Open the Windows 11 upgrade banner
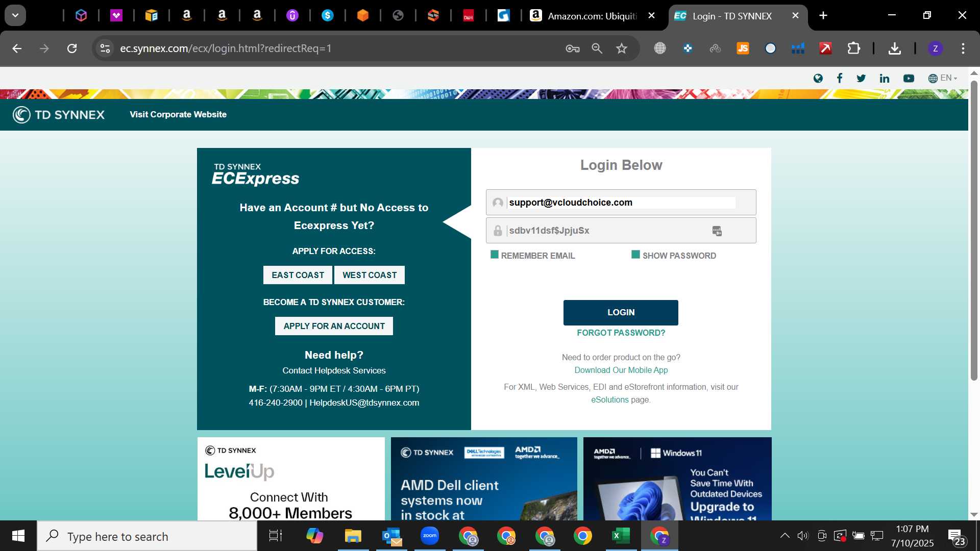Image resolution: width=980 pixels, height=551 pixels. [x=677, y=479]
